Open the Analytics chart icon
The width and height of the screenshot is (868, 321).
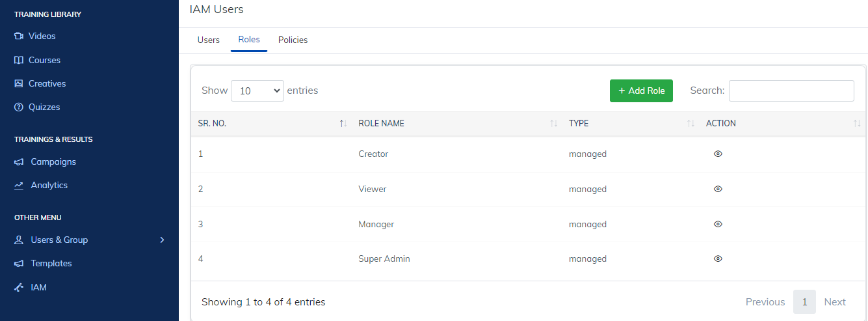point(19,186)
